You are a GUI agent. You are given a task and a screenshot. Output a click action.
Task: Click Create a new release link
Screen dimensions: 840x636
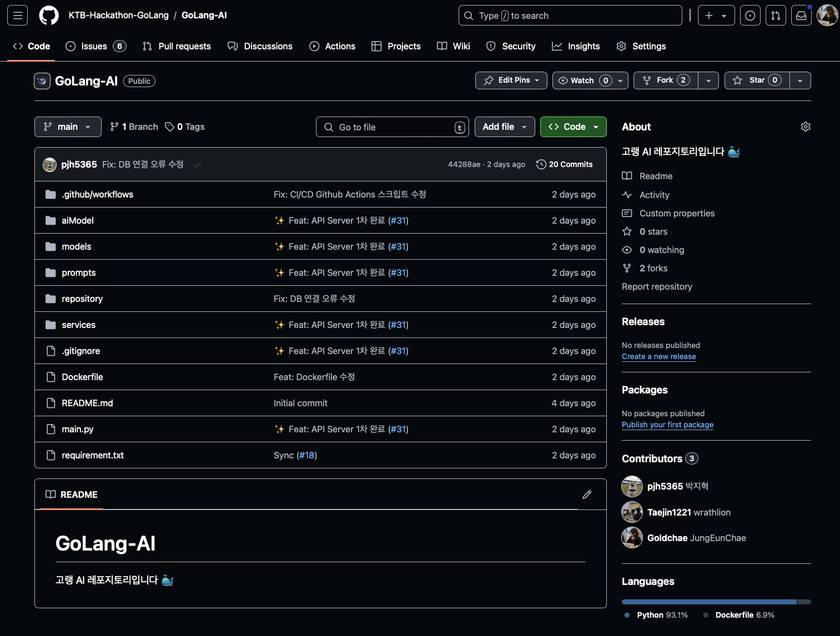[x=658, y=356]
